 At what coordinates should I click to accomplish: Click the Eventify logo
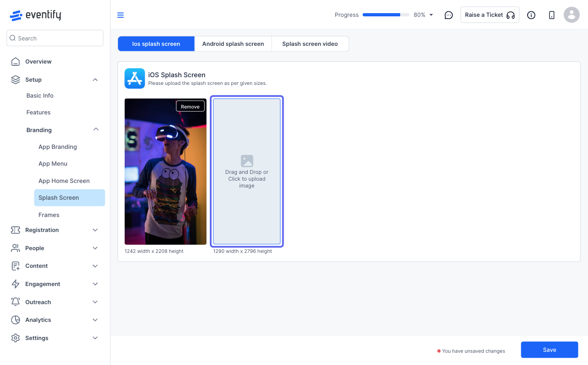[35, 15]
